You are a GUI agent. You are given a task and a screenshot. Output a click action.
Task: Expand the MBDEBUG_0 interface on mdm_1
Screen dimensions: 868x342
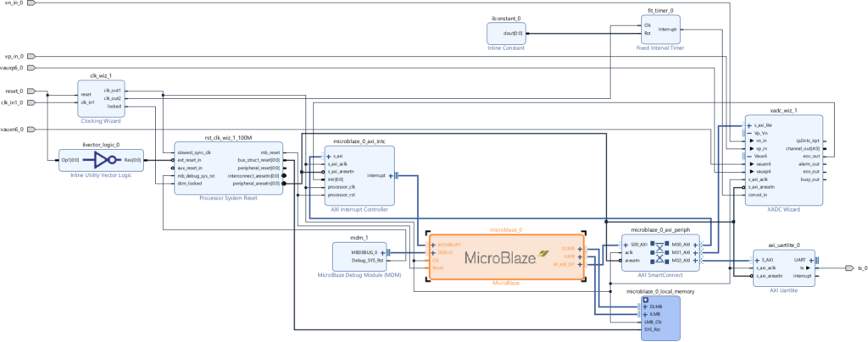[382, 252]
